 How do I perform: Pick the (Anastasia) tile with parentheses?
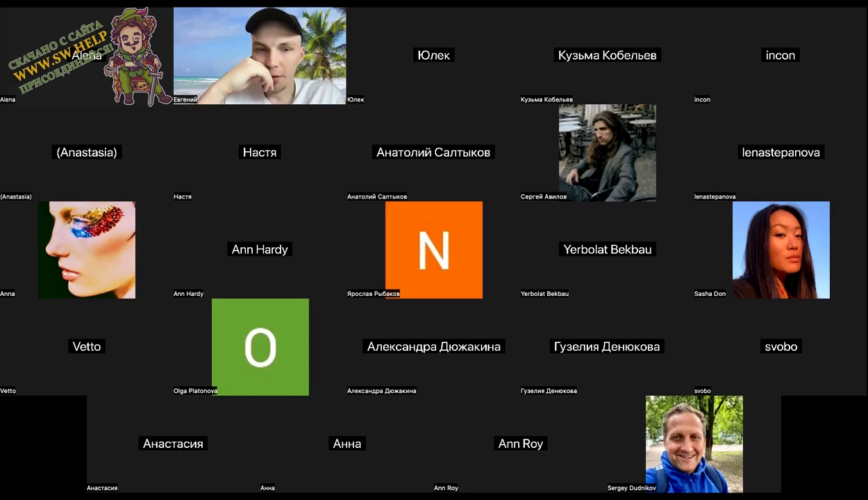pos(86,153)
